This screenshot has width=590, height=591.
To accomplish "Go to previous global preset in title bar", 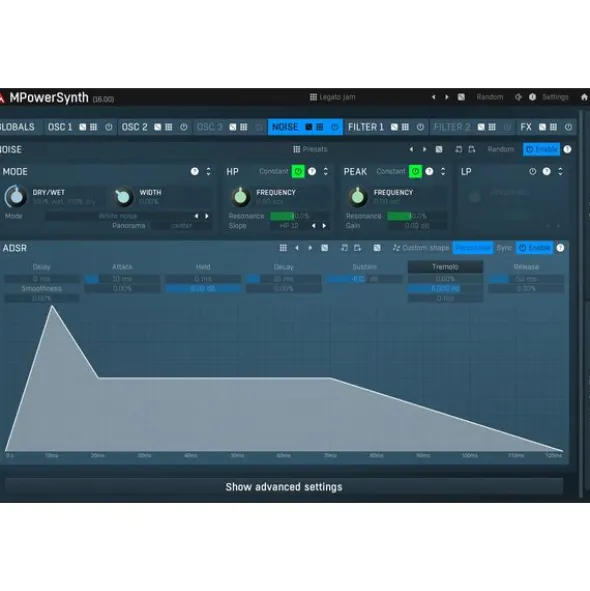I will click(434, 97).
